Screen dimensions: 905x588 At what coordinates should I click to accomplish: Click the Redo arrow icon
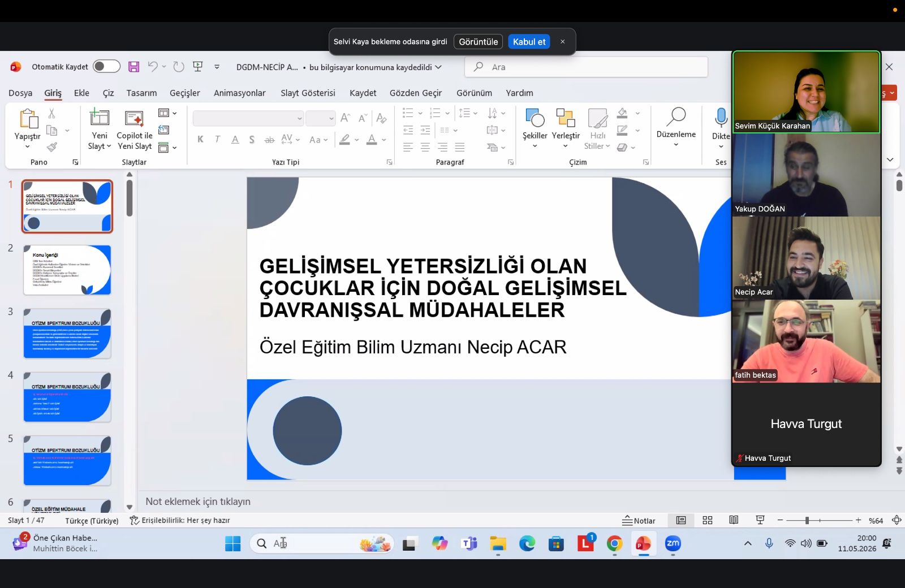(x=179, y=67)
